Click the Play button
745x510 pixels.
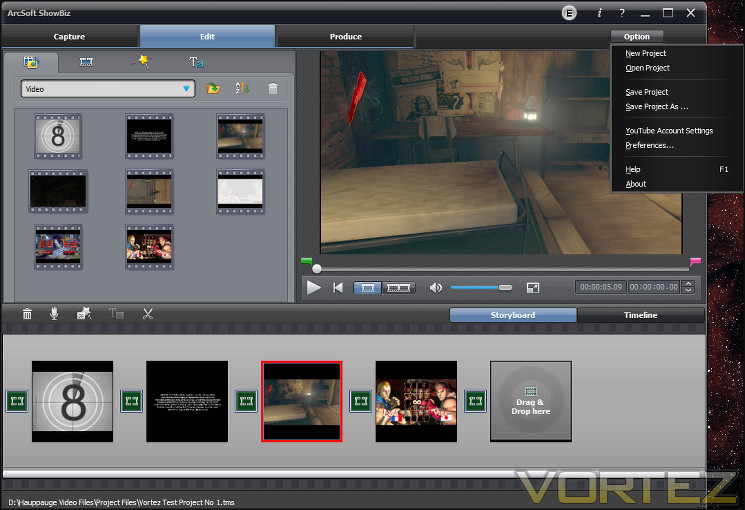(313, 288)
